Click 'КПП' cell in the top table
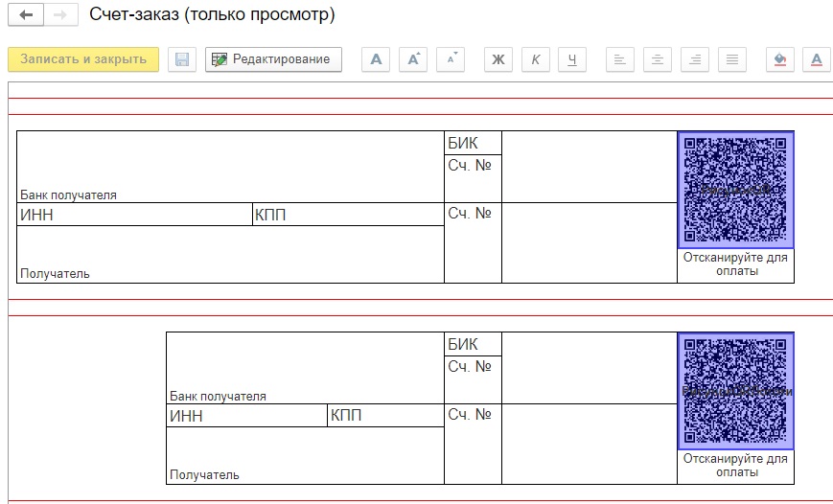 (x=348, y=215)
